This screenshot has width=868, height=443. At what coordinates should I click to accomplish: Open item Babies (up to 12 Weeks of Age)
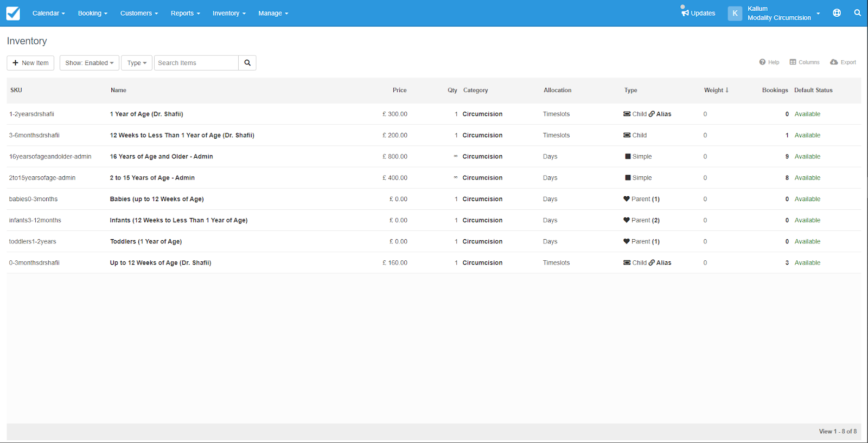pos(157,199)
